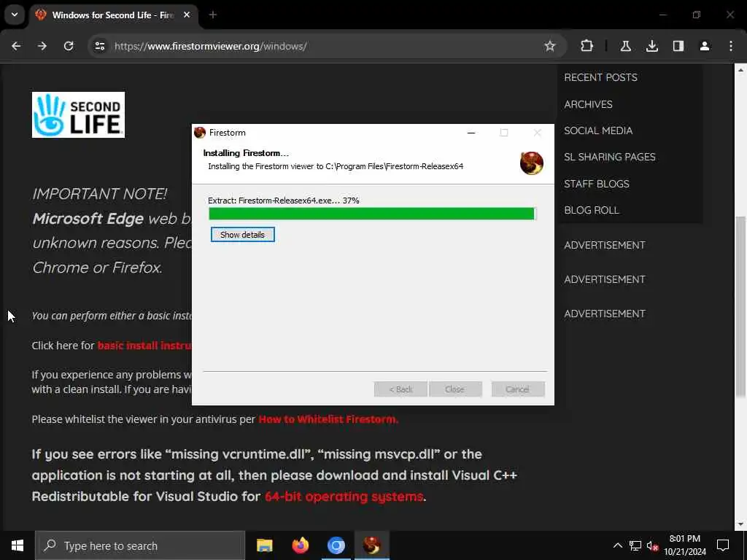Screen dimensions: 747x560
Task: Open the notification center icon
Action: pos(723,545)
